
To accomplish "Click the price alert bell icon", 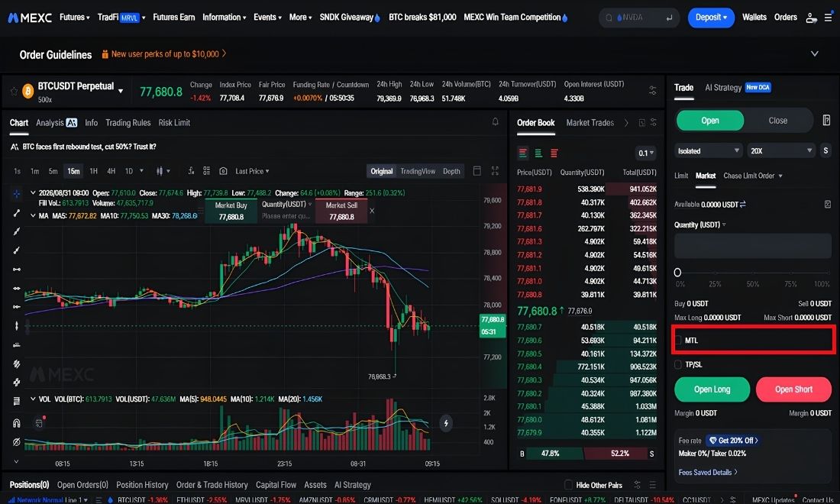I will (496, 122).
